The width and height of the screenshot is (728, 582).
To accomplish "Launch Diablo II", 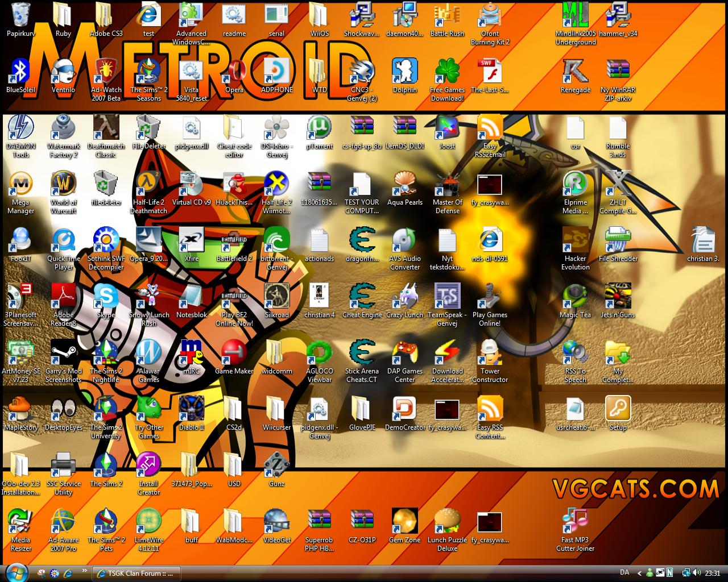I will click(192, 409).
